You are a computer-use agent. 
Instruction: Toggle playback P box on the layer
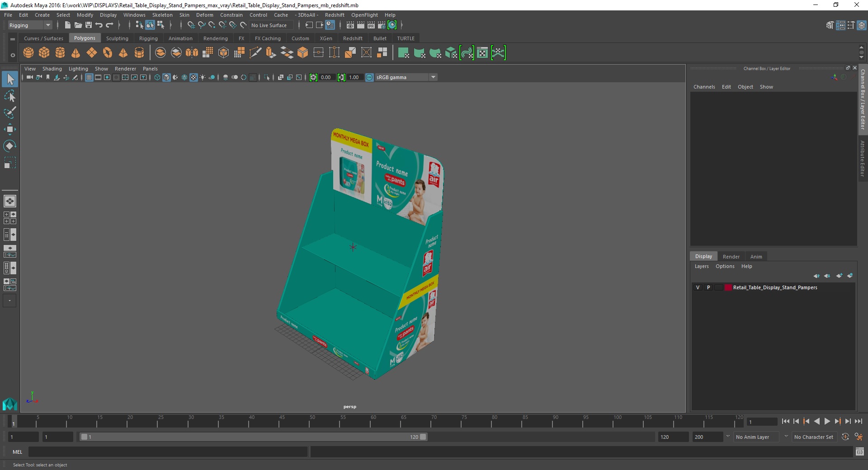click(x=708, y=287)
